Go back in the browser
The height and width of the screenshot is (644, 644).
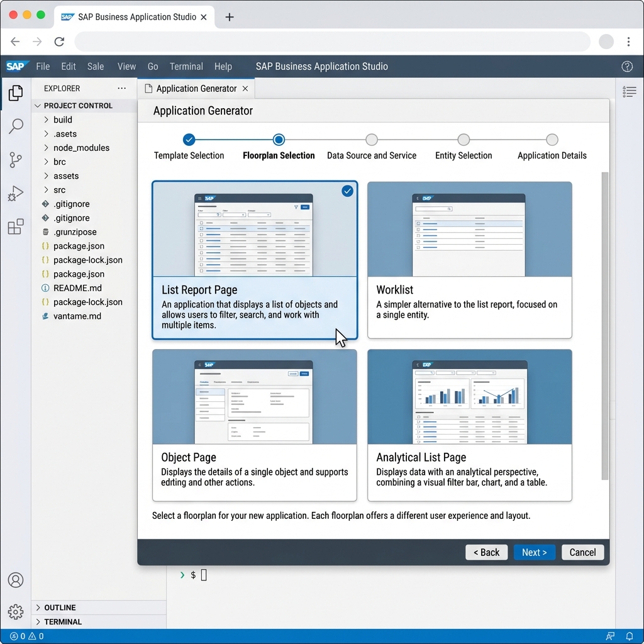click(x=15, y=42)
